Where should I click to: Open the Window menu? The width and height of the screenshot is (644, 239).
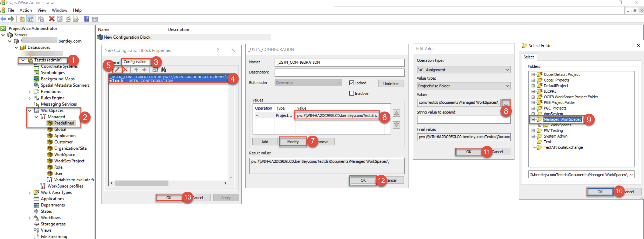point(59,10)
